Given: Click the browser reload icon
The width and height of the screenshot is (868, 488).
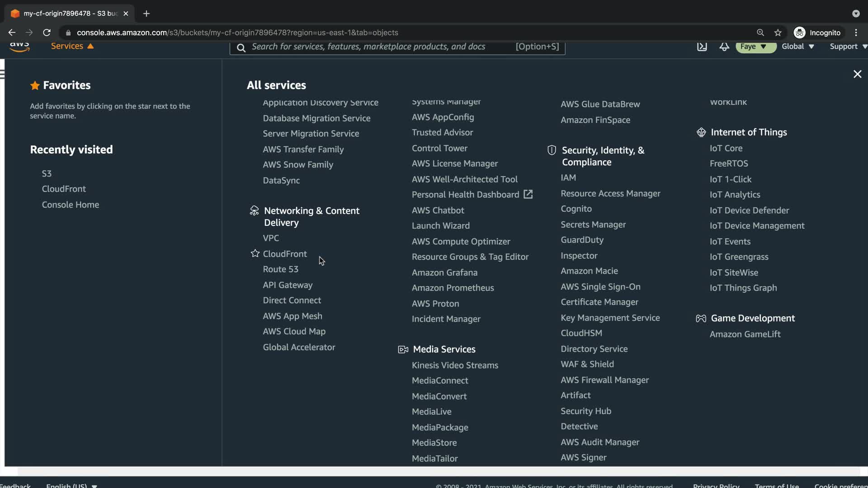Looking at the screenshot, I should 47,33.
